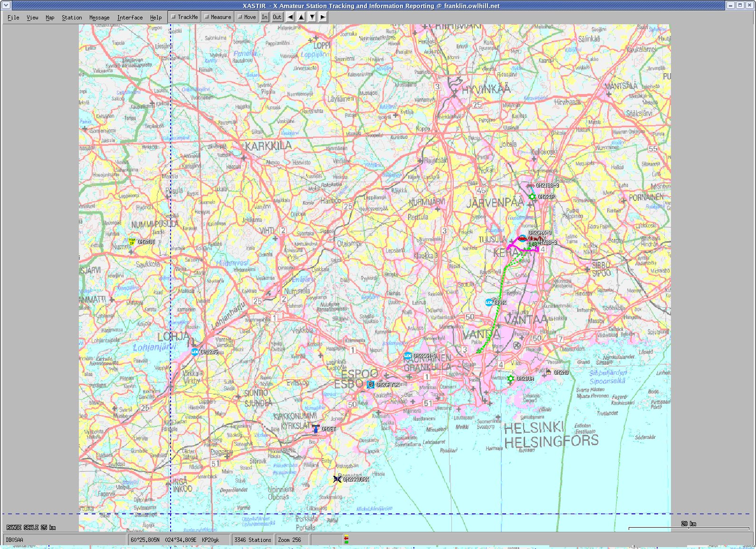Click the KIRKKONUMMI label on the map
756x549 pixels.
click(295, 416)
